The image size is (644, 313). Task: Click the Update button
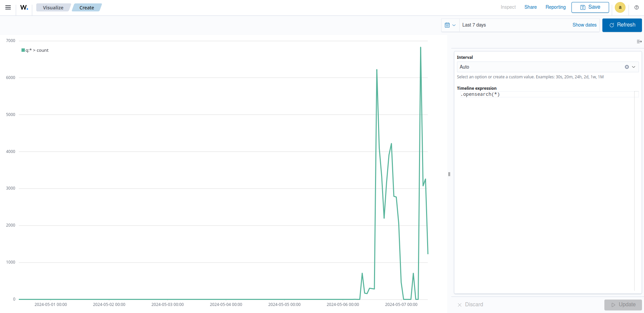pyautogui.click(x=623, y=305)
